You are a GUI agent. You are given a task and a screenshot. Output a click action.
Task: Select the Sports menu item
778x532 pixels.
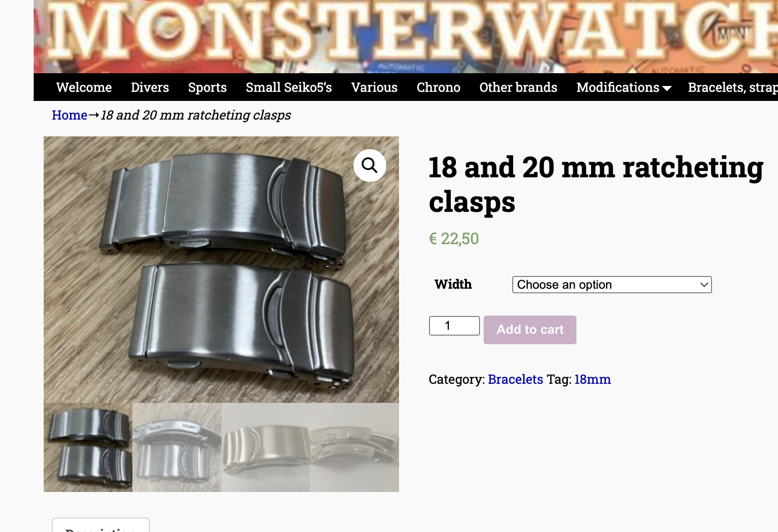pos(207,87)
